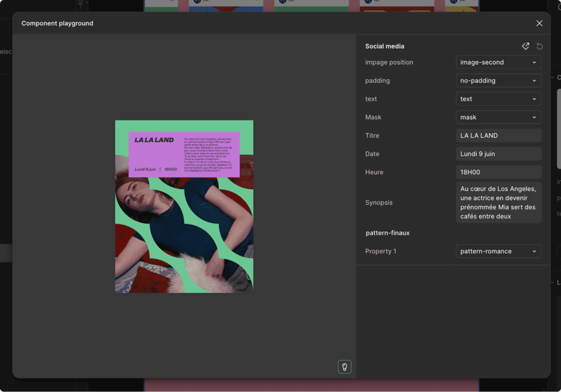Screen dimensions: 561x392
Task: Open the image position dropdown
Action: tap(499, 62)
